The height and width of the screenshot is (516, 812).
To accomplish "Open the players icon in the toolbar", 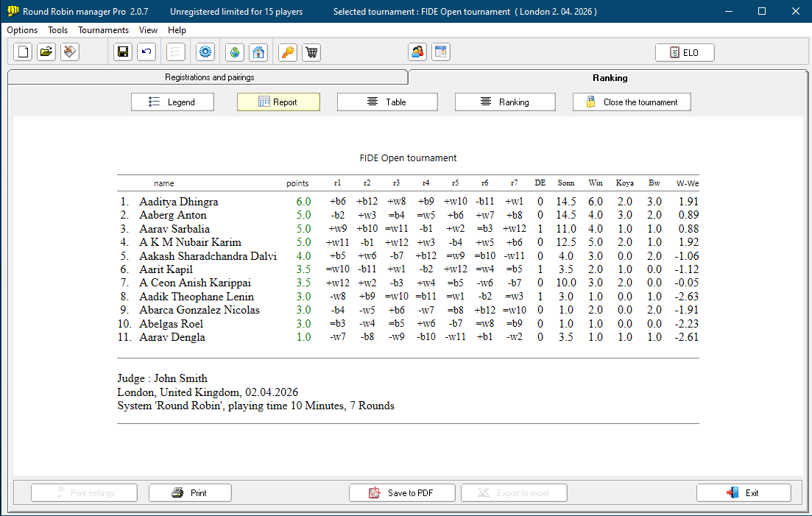I will pos(417,52).
